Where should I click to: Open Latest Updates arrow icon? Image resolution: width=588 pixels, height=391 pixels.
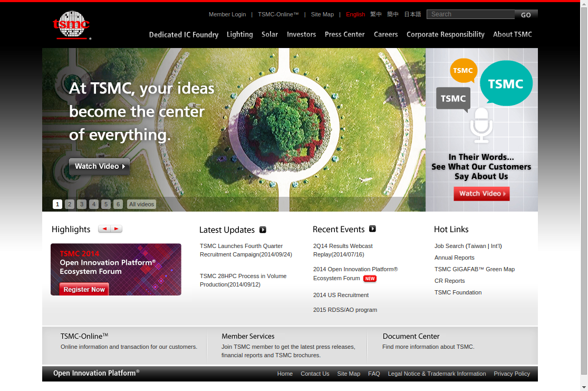(x=263, y=230)
